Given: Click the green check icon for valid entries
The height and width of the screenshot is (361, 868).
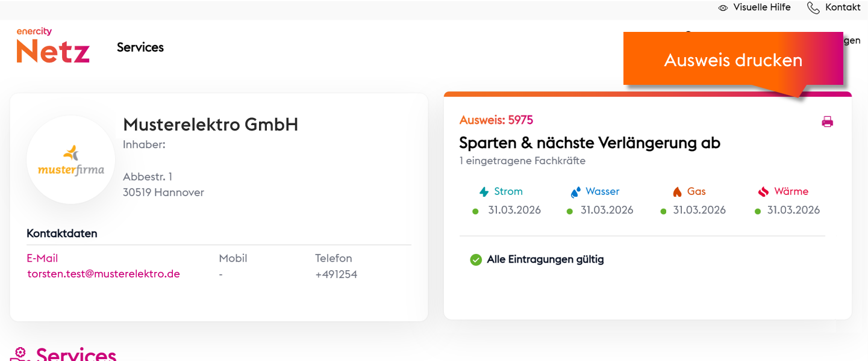Looking at the screenshot, I should coord(476,260).
